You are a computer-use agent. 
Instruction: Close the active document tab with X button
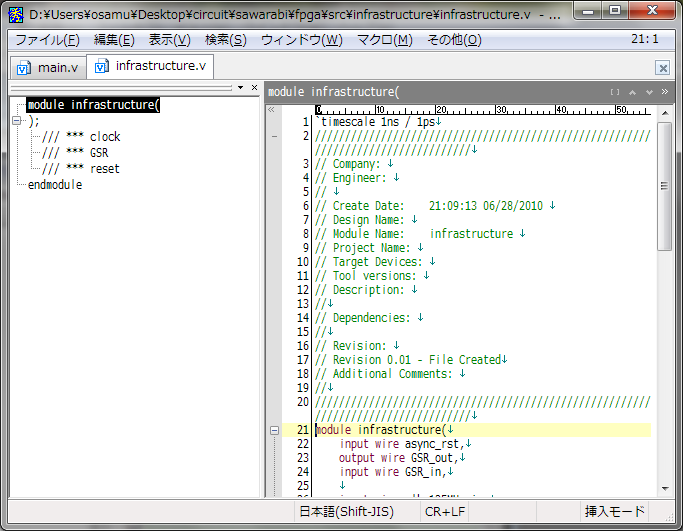click(662, 68)
